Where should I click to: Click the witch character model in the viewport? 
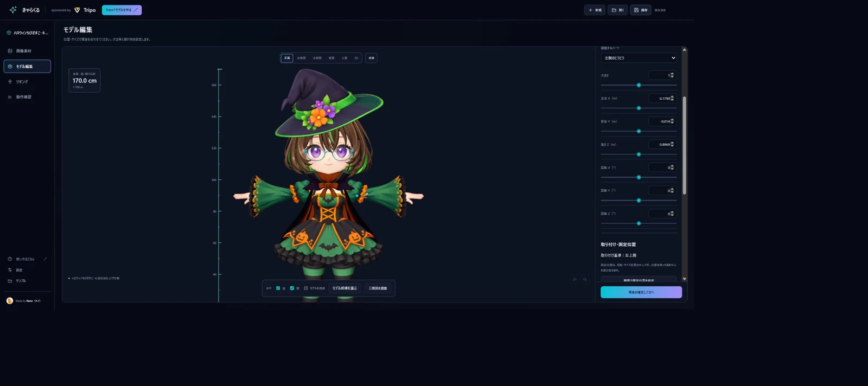328,184
